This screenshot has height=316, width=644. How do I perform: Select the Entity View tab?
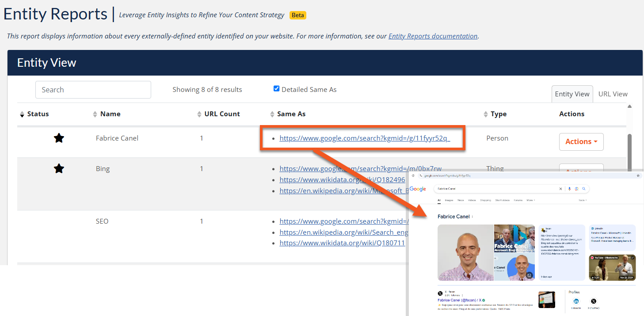pos(572,94)
